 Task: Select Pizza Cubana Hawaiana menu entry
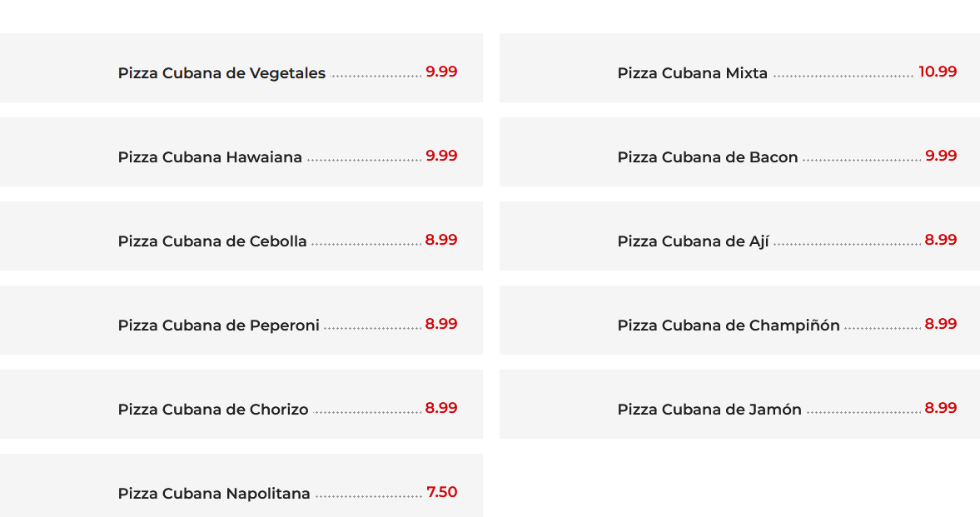tap(210, 157)
